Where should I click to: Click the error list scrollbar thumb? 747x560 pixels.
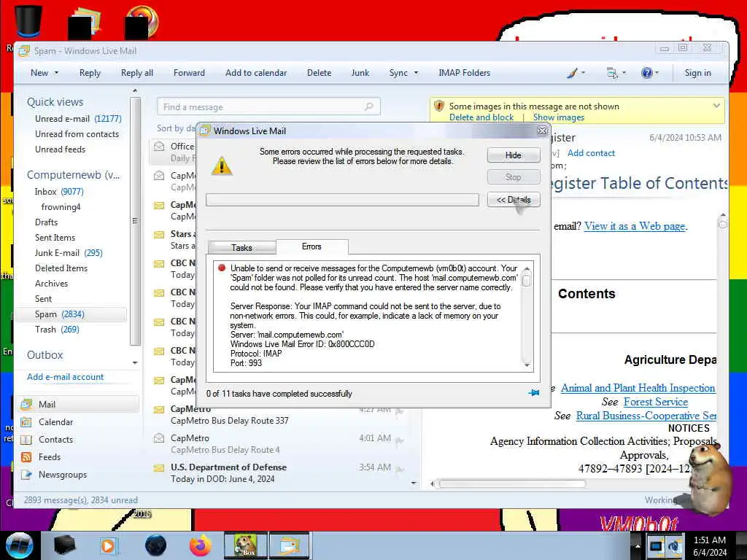click(527, 279)
